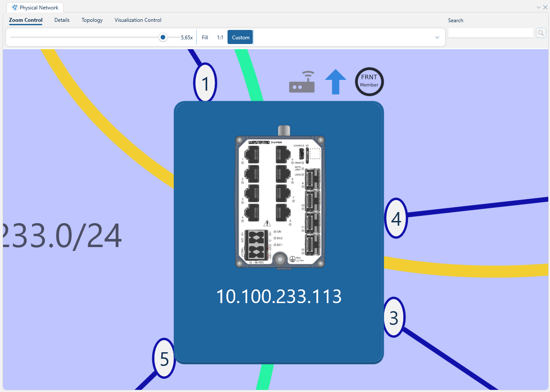Expand the zoom control panel chevron
The width and height of the screenshot is (550, 392).
[x=437, y=38]
